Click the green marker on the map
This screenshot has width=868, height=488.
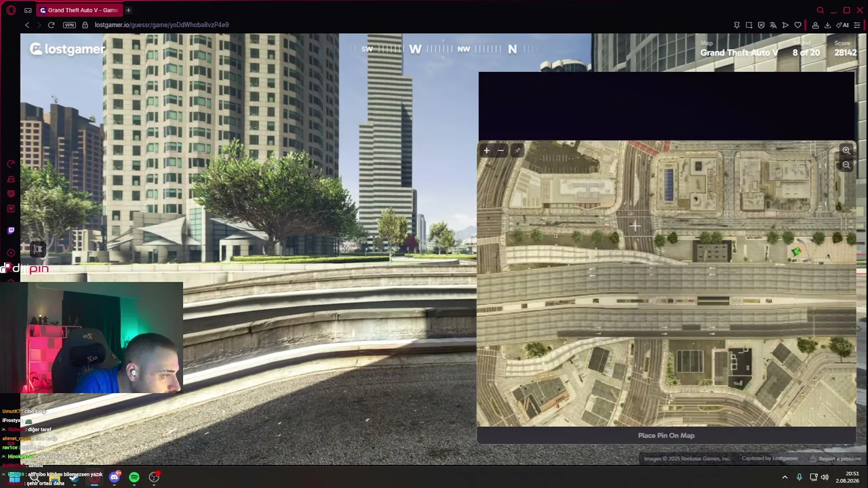pos(796,252)
